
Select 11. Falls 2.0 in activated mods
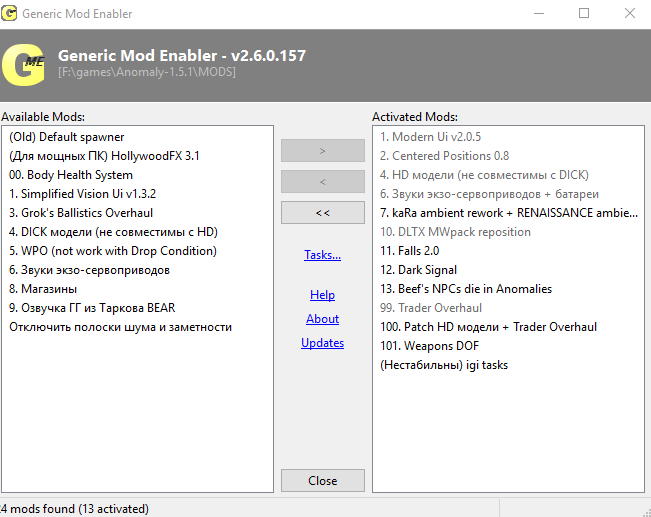(x=409, y=251)
